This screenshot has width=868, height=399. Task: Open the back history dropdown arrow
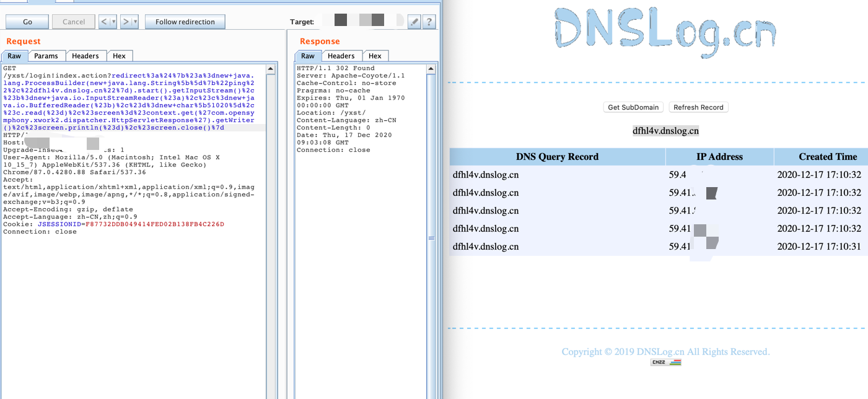click(x=113, y=22)
